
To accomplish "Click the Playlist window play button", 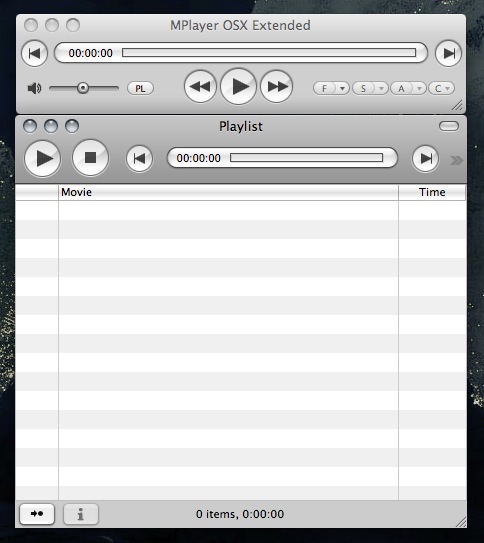I will (43, 158).
